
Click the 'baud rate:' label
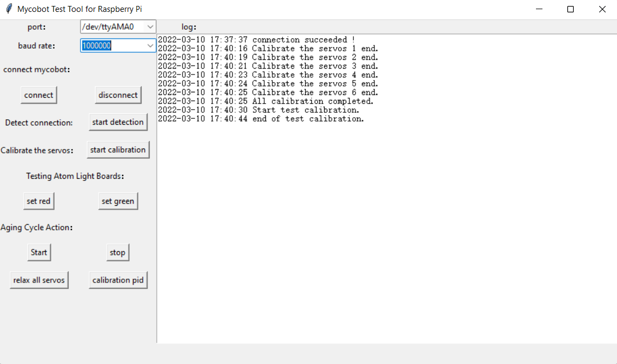tap(37, 46)
